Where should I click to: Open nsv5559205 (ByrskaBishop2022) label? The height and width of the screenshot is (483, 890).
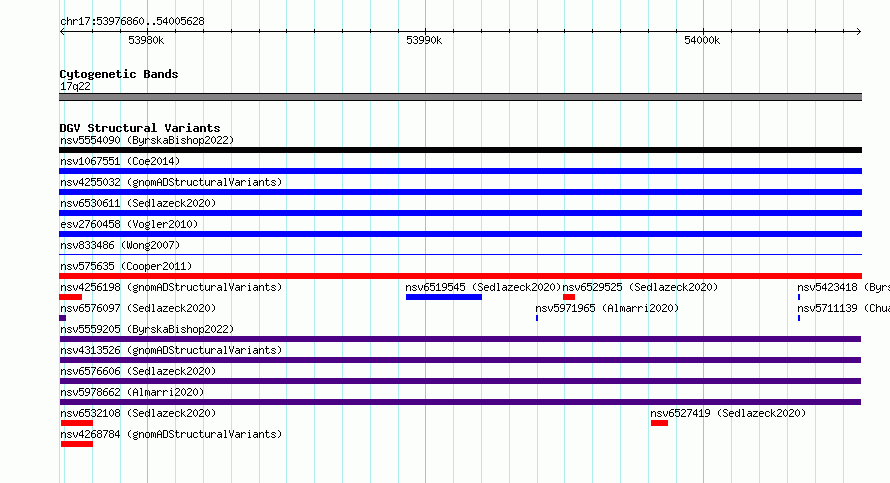[x=147, y=329]
